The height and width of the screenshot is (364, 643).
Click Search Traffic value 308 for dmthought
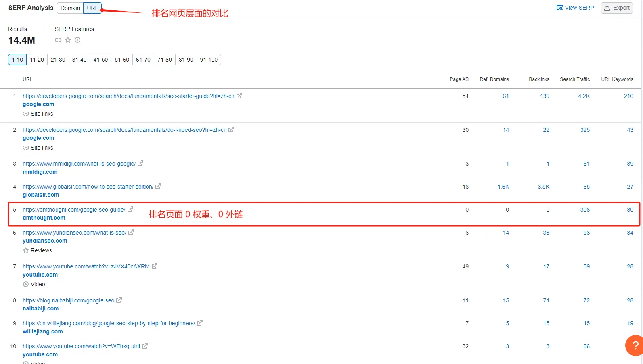(585, 210)
